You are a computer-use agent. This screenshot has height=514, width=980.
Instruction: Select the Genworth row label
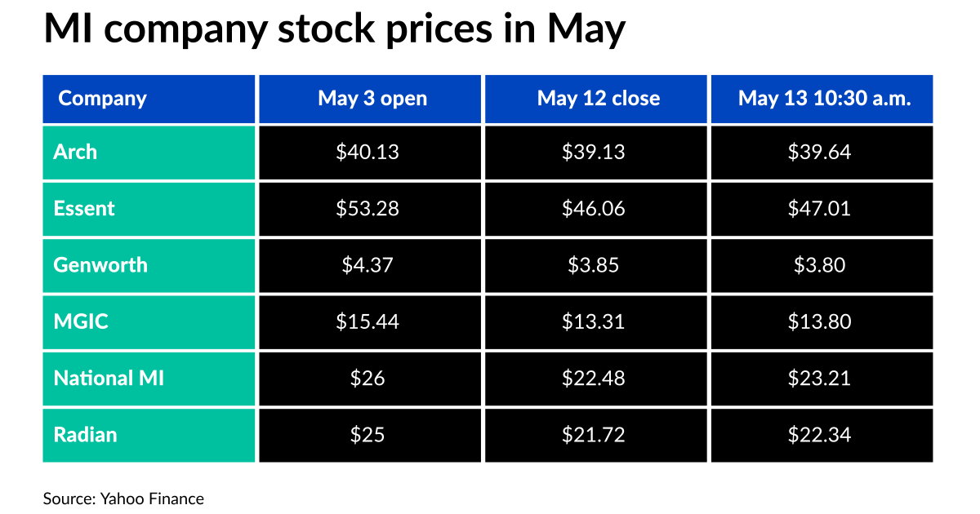[100, 264]
